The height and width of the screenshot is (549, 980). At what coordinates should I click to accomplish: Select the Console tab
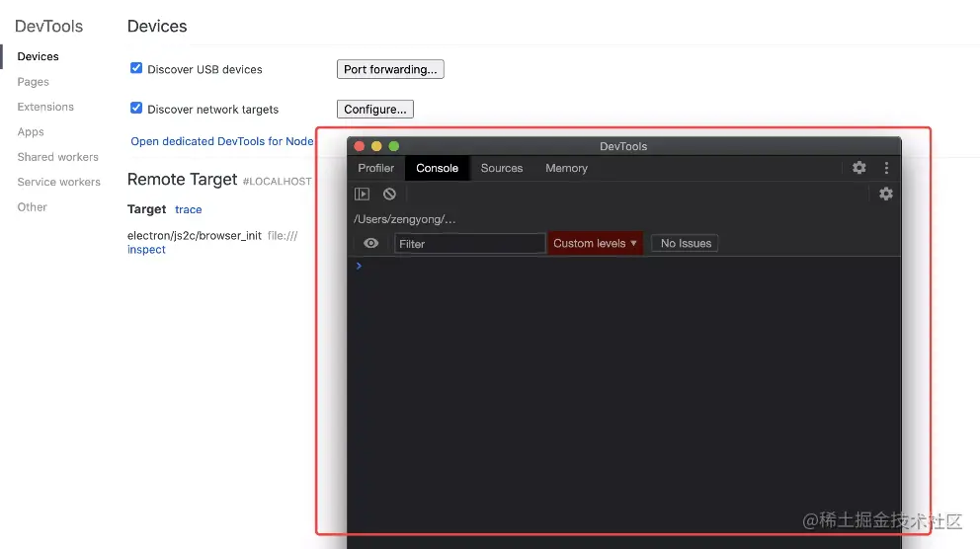pyautogui.click(x=437, y=168)
